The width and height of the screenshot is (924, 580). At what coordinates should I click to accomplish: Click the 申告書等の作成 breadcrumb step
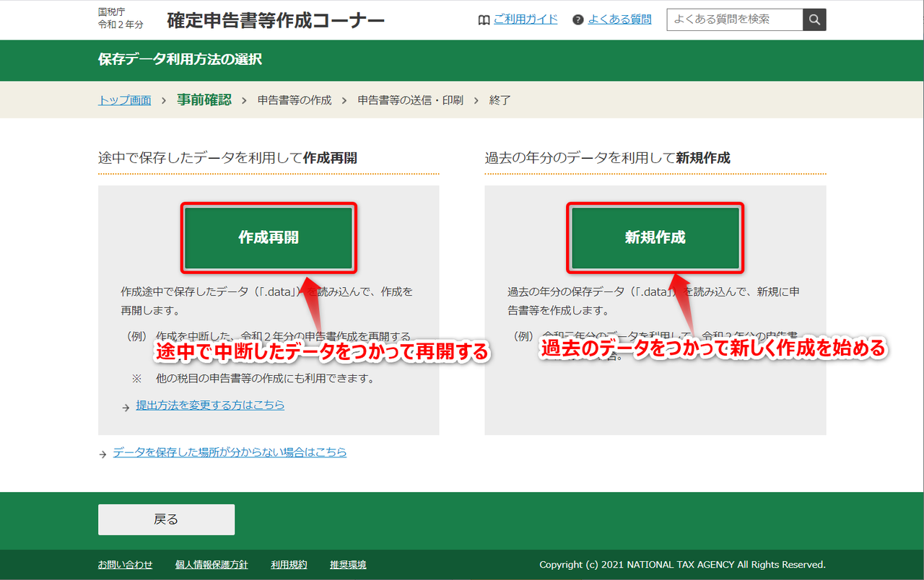(295, 100)
